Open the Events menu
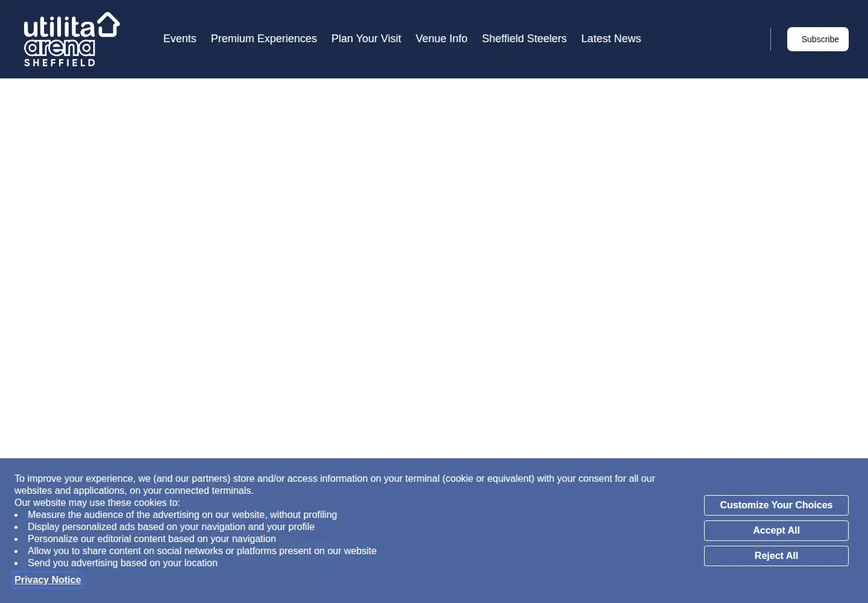This screenshot has width=868, height=603. pos(180,39)
